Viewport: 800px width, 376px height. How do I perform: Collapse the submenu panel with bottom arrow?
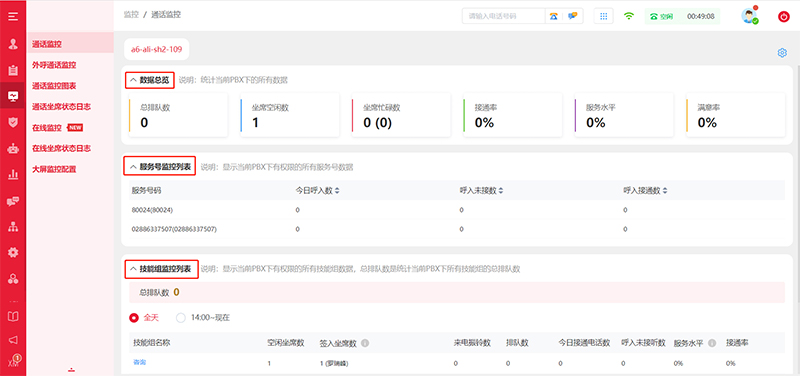[x=71, y=370]
